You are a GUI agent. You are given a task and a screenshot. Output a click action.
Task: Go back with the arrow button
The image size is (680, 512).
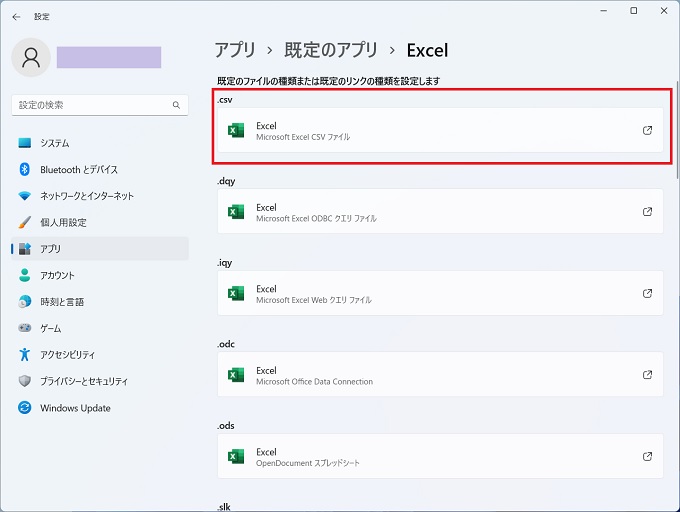(16, 17)
